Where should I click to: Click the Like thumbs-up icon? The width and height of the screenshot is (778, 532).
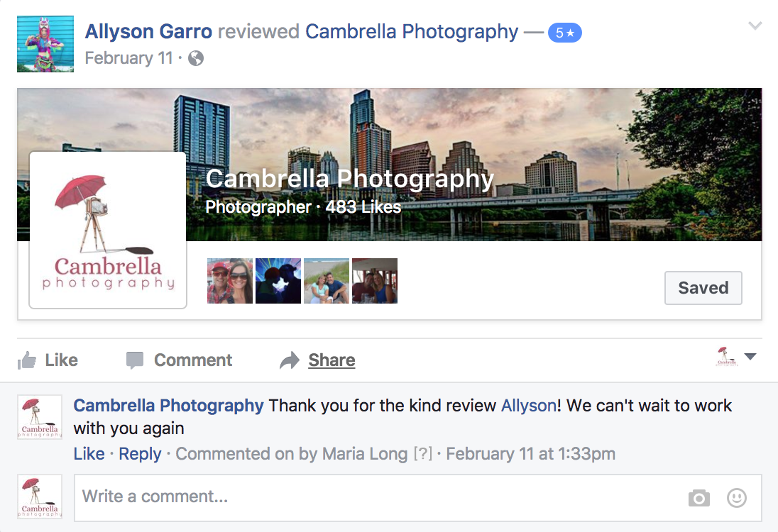(x=27, y=360)
